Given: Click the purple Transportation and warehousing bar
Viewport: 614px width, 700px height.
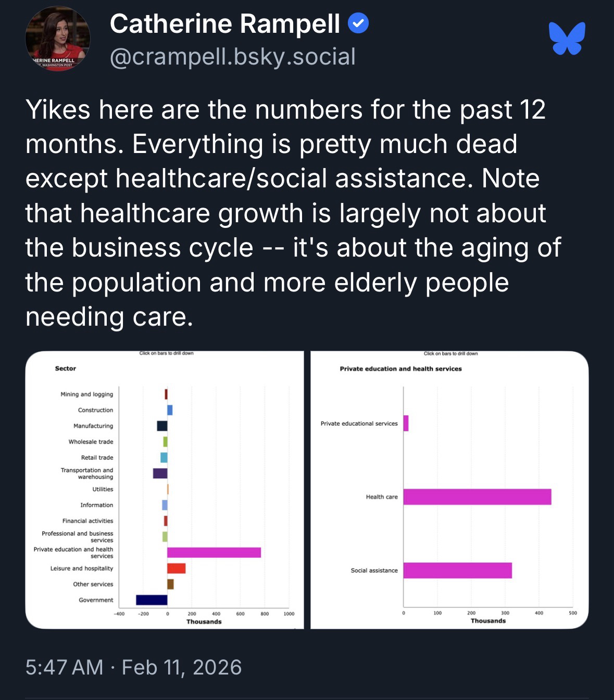Looking at the screenshot, I should 160,474.
